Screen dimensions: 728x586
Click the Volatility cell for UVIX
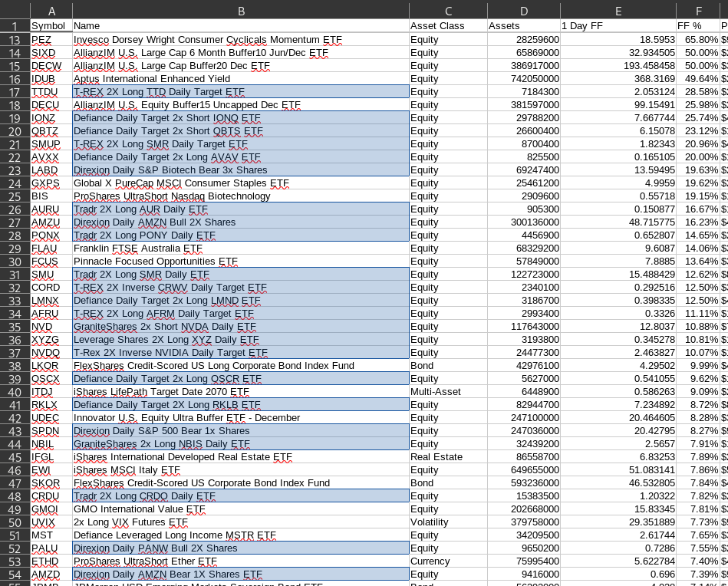click(x=448, y=522)
